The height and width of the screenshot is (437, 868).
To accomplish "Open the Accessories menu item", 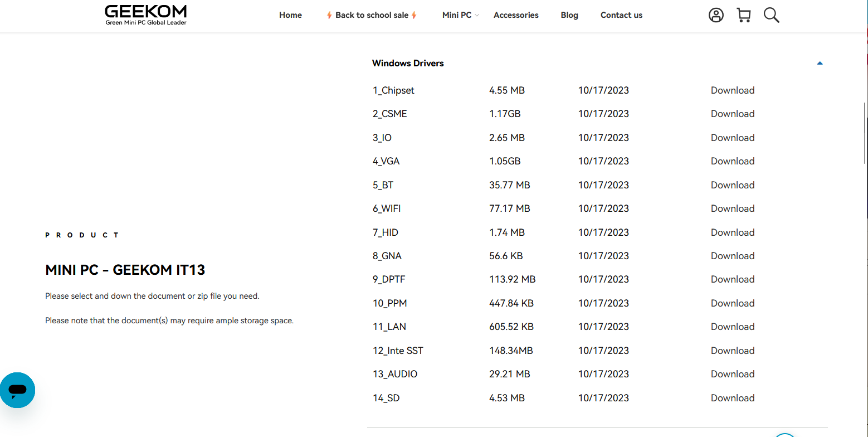I will [x=516, y=15].
